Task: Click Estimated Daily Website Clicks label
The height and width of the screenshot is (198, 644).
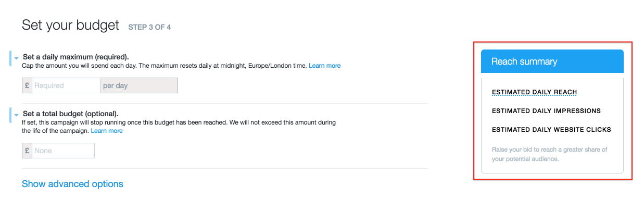Action: (x=551, y=130)
